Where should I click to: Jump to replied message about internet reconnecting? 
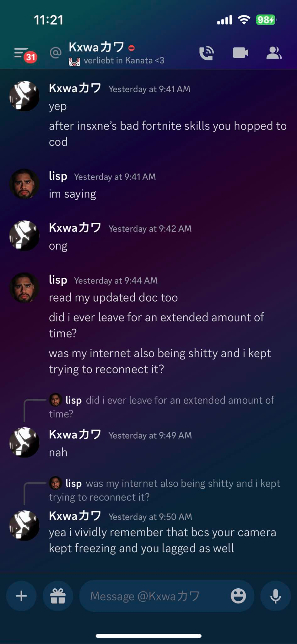point(165,490)
